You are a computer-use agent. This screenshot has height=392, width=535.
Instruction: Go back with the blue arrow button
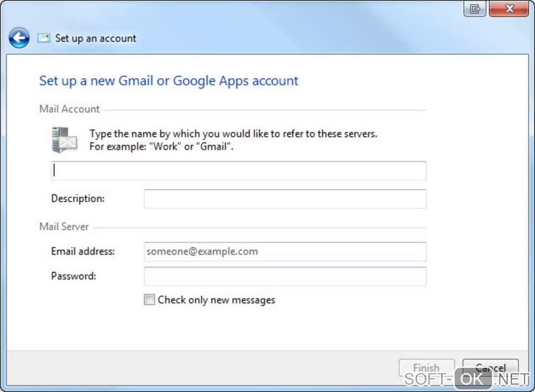point(19,38)
